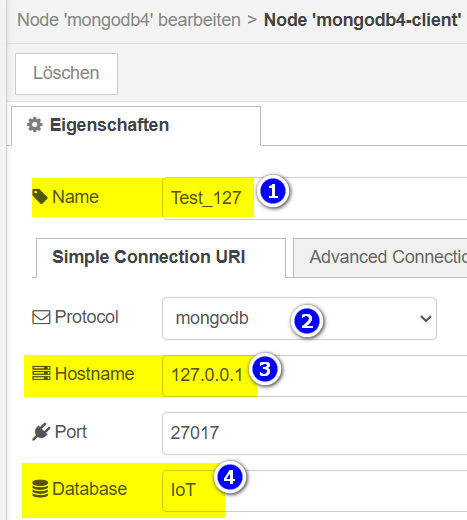Go back to Node 'mongodb4' bearbeiten breadcrumb
The height and width of the screenshot is (520, 467).
129,20
